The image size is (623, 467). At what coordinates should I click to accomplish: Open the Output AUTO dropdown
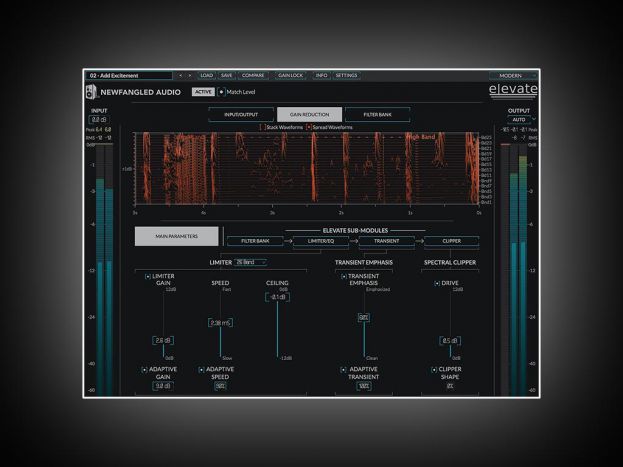(x=522, y=120)
